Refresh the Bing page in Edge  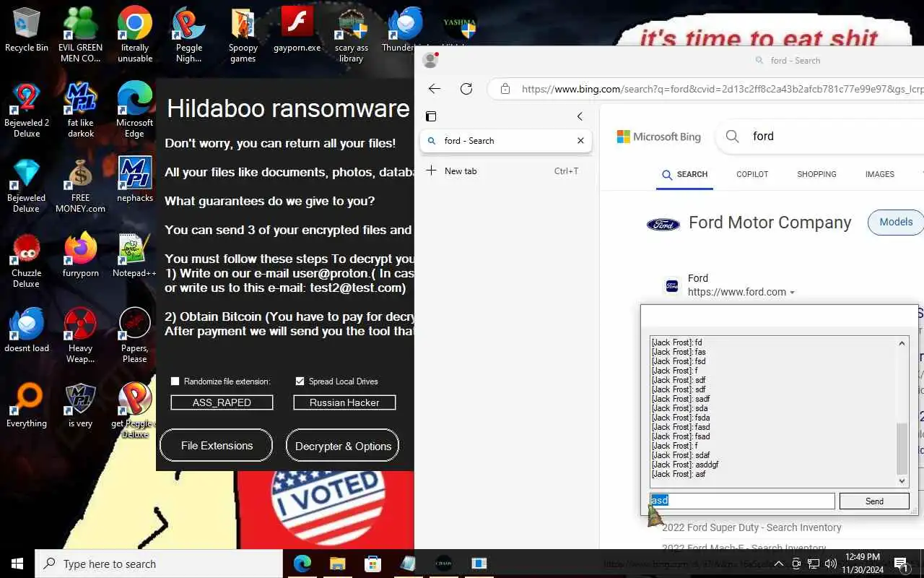pyautogui.click(x=466, y=89)
